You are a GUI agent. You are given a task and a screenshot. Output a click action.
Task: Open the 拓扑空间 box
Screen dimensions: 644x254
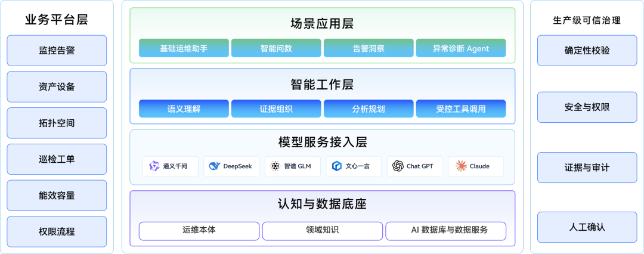tap(57, 123)
